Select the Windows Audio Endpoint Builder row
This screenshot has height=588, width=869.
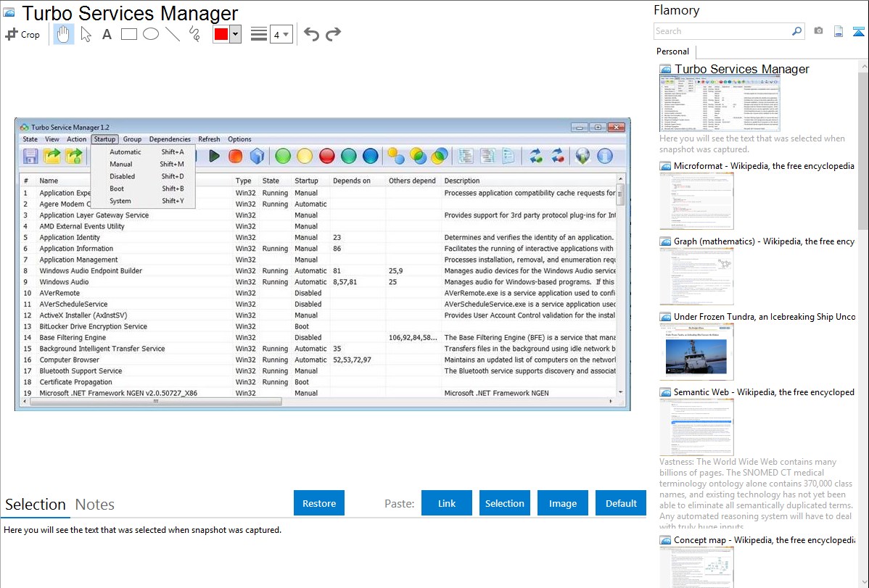pos(318,271)
